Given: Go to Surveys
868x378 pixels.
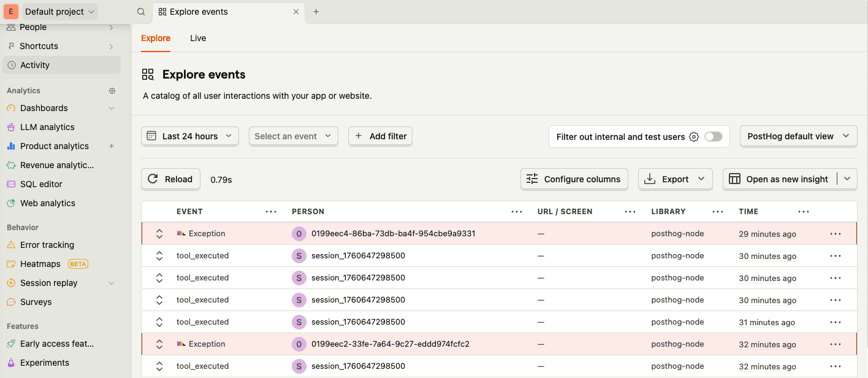Looking at the screenshot, I should (36, 301).
